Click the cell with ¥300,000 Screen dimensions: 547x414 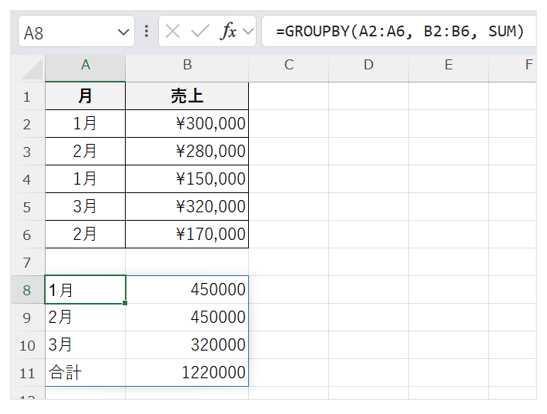187,123
